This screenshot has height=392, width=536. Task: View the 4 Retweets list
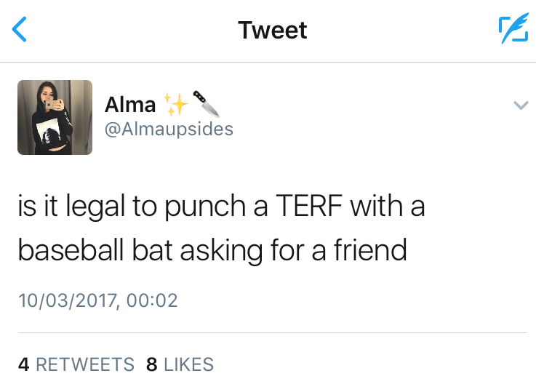[x=76, y=364]
